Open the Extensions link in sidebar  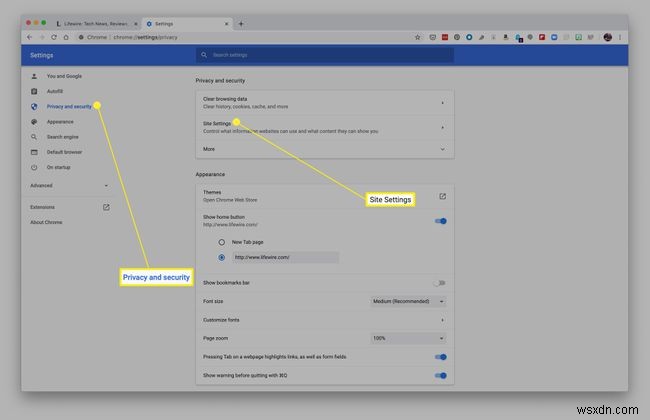(42, 207)
